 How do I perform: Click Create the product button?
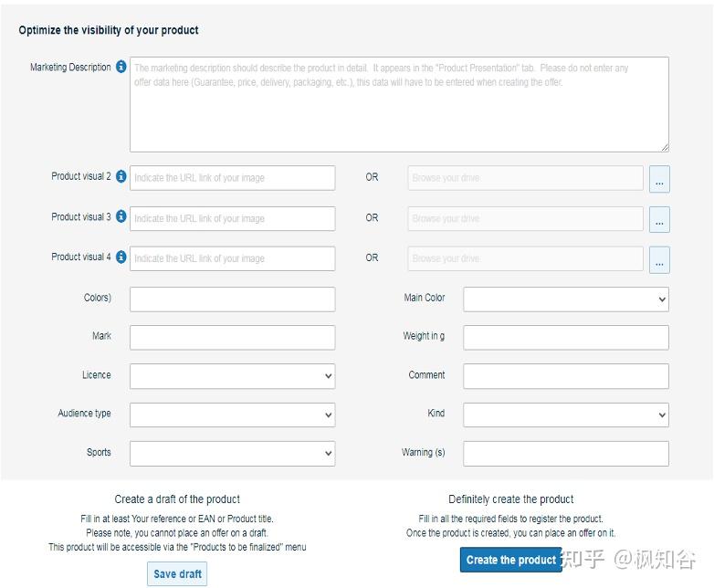pyautogui.click(x=510, y=560)
